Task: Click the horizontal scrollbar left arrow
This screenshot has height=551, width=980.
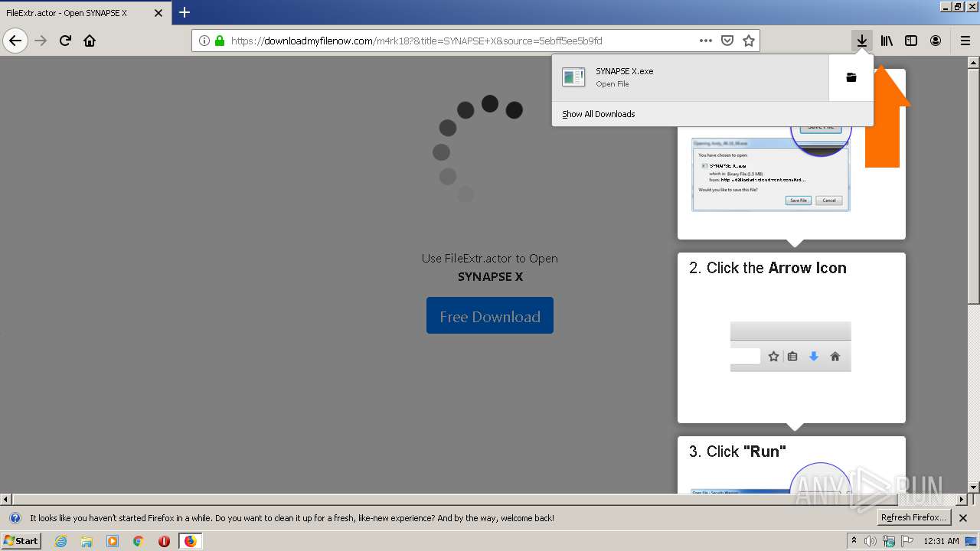Action: [x=6, y=499]
